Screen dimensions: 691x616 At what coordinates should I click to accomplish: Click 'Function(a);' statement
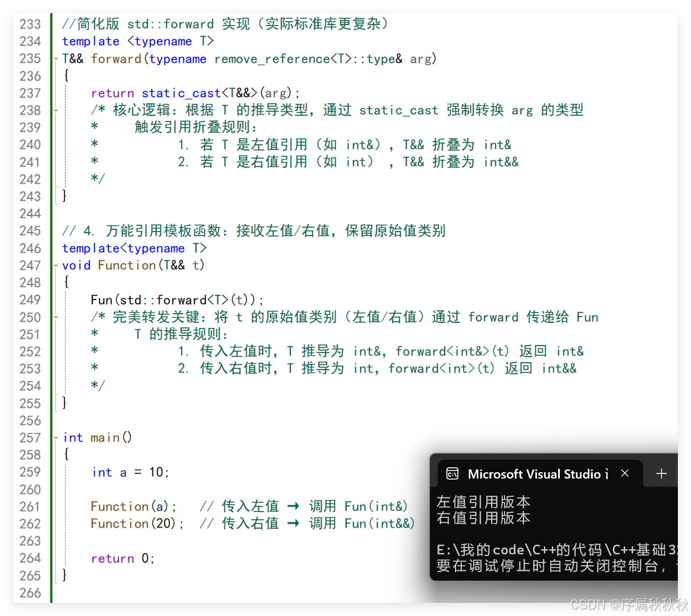(134, 506)
